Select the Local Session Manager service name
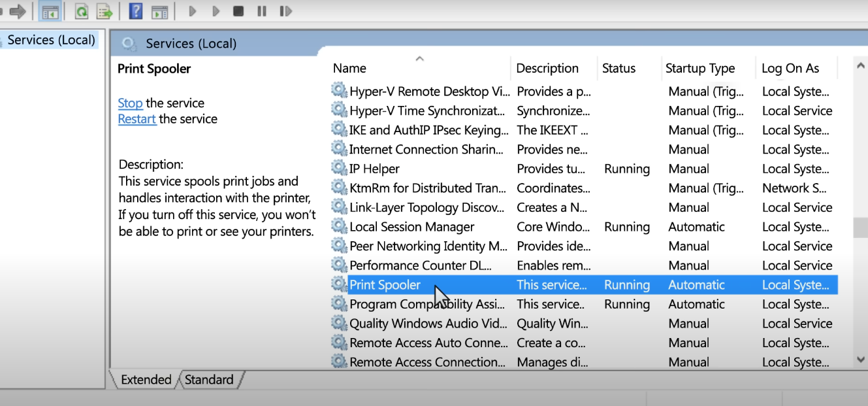 [x=412, y=227]
